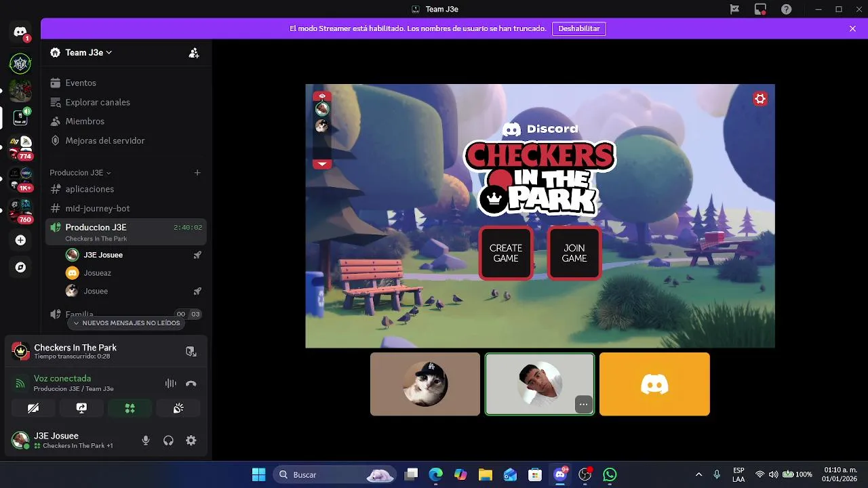Click the first avatar in game participant bar

pos(322,109)
